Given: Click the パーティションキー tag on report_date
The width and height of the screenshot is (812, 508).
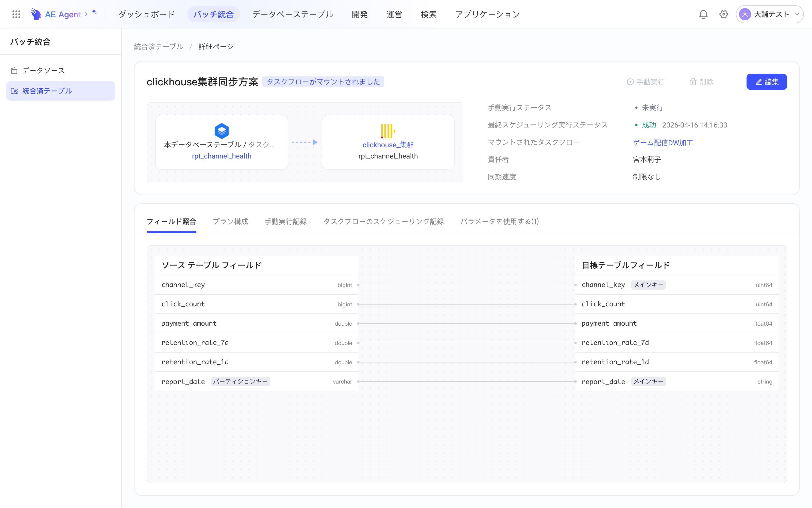Looking at the screenshot, I should [x=240, y=381].
